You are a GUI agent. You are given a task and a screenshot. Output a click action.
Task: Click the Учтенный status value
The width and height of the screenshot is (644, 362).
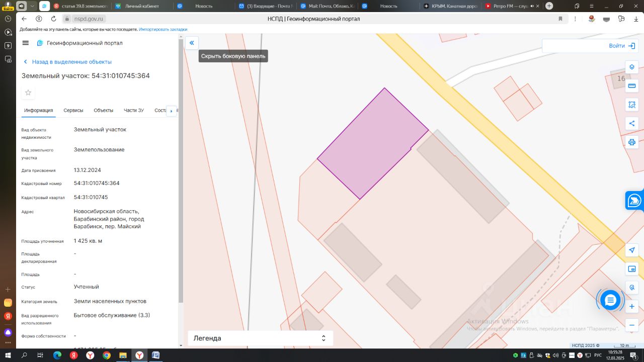click(x=87, y=287)
